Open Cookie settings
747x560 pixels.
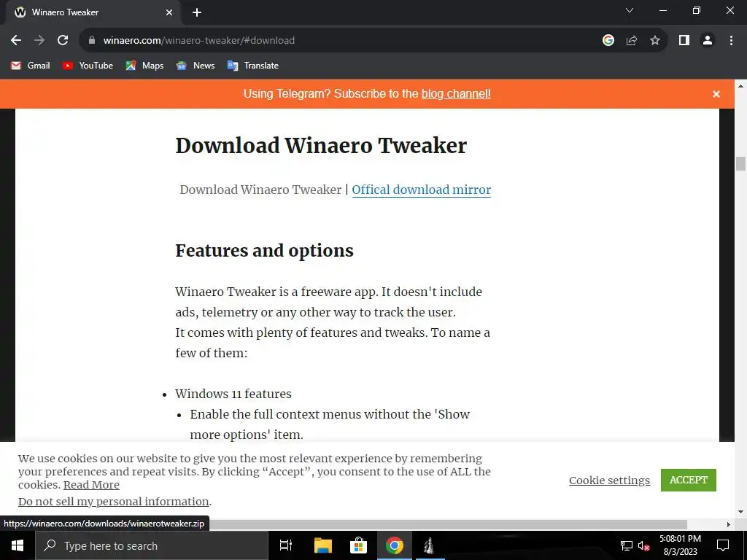point(609,481)
